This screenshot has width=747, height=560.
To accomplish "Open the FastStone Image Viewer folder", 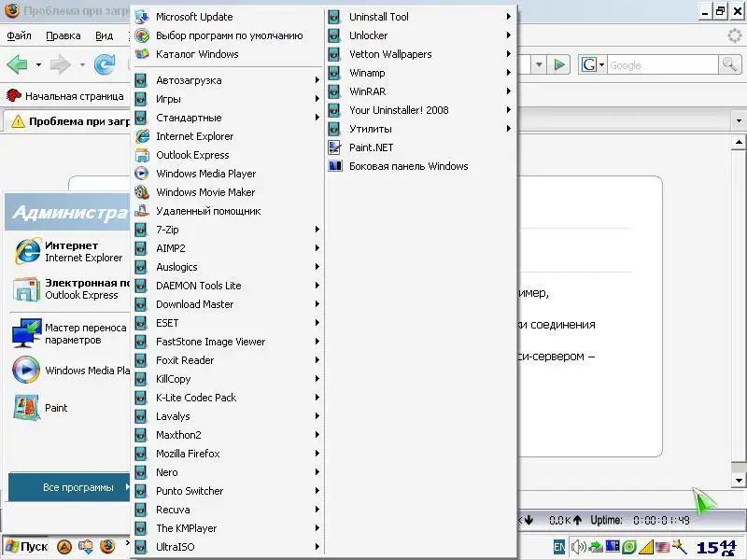I will coord(228,341).
